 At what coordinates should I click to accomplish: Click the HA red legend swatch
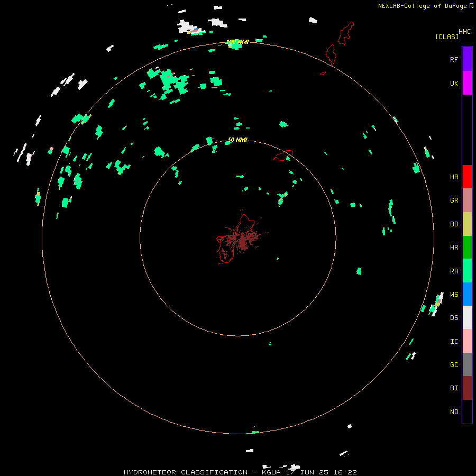[467, 177]
